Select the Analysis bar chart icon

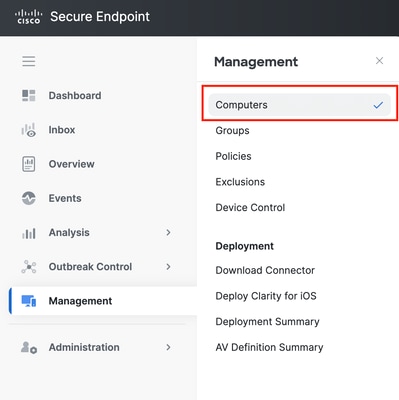pyautogui.click(x=29, y=233)
